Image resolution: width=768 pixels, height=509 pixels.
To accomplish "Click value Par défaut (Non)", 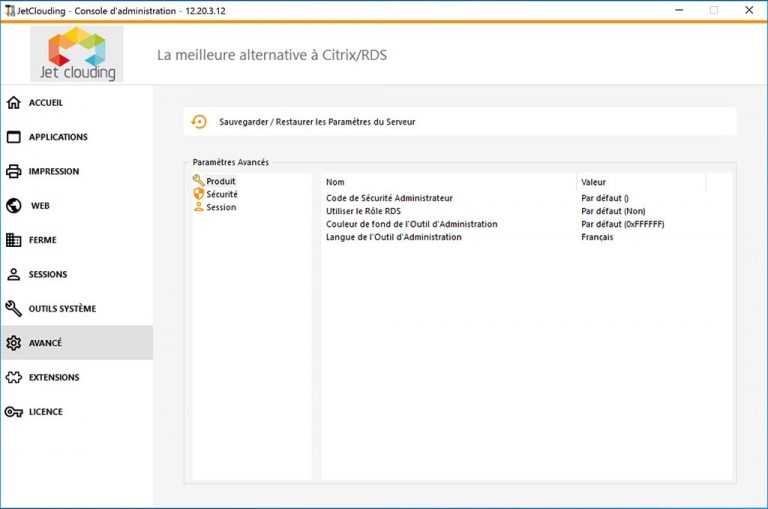I will coord(613,211).
